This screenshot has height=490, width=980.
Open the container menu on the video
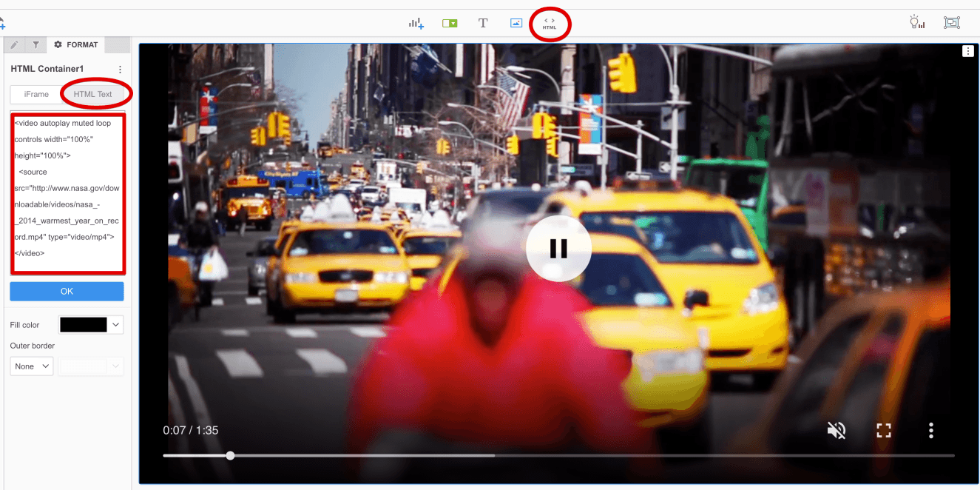point(967,51)
